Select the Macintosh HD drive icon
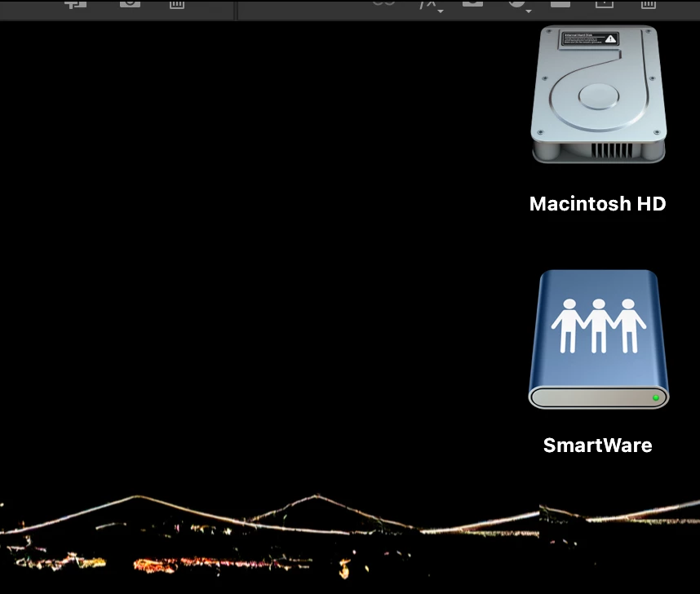The image size is (700, 594). 599,94
